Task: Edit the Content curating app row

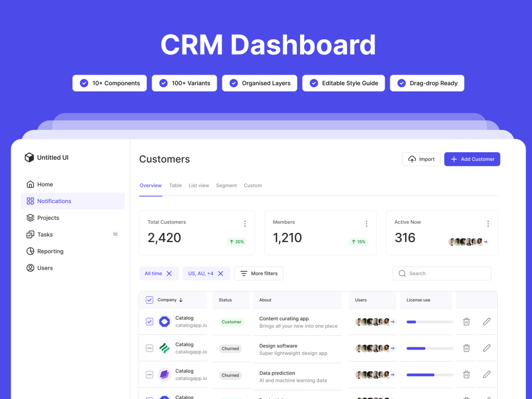Action: [487, 322]
